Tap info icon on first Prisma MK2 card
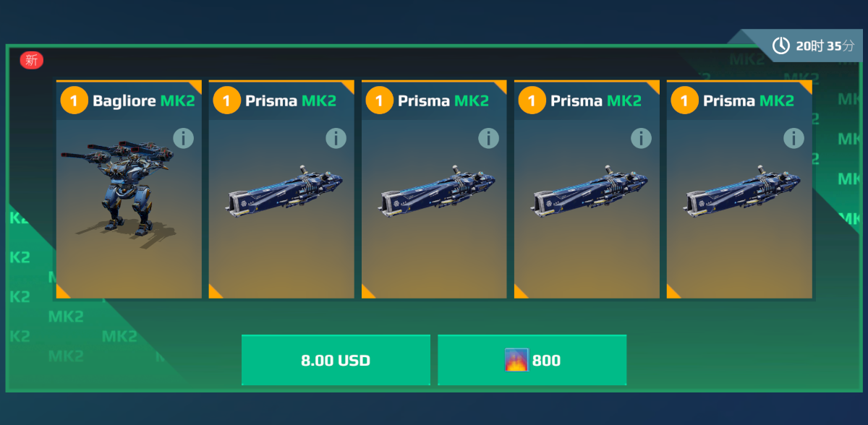The image size is (868, 425). [336, 138]
